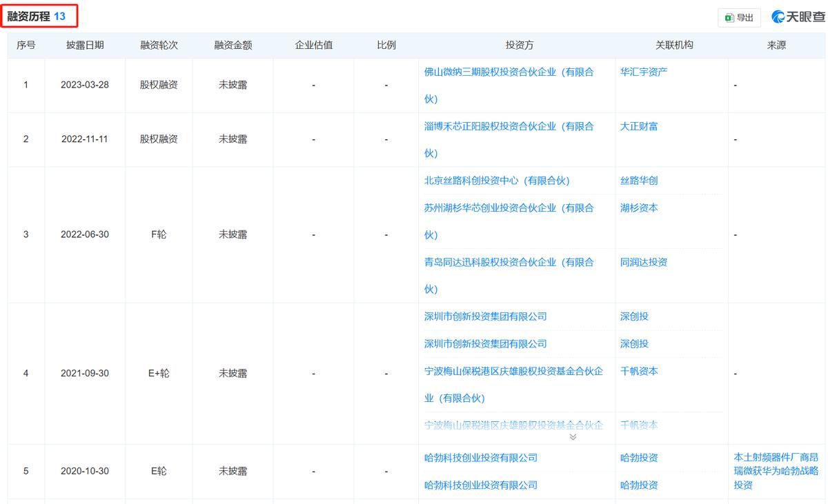828x504 pixels.
Task: Click the 天眼查 logo
Action: coord(798,17)
